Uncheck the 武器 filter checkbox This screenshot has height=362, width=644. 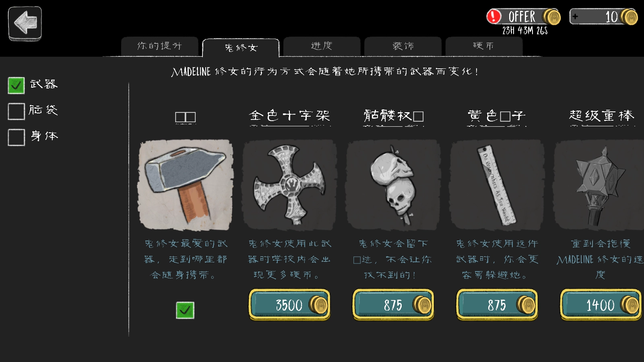click(x=16, y=85)
